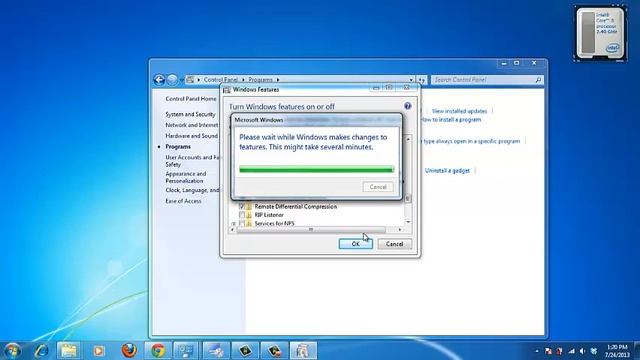Click Remote Differential Compression folder icon
Image resolution: width=640 pixels, height=360 pixels.
[249, 207]
